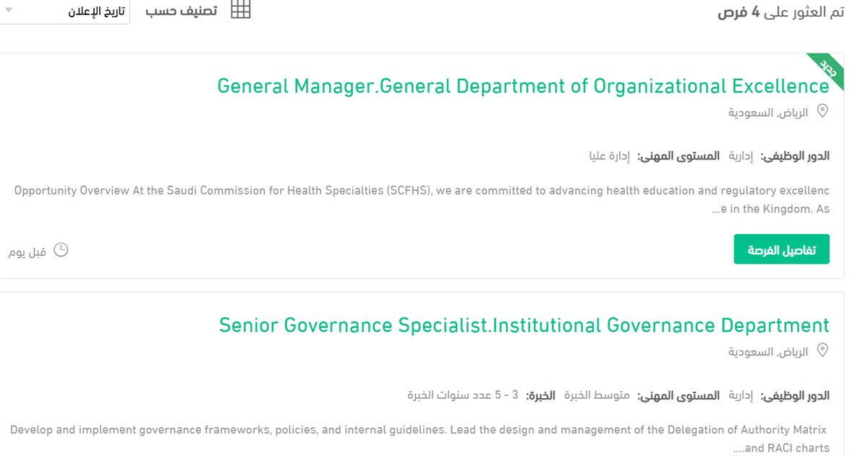Click the تفاصيل الفرصة button
The image size is (868, 456).
pyautogui.click(x=781, y=249)
